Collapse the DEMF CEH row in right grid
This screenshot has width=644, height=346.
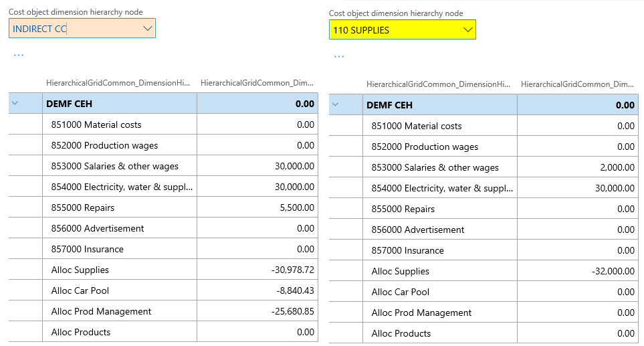coord(336,105)
